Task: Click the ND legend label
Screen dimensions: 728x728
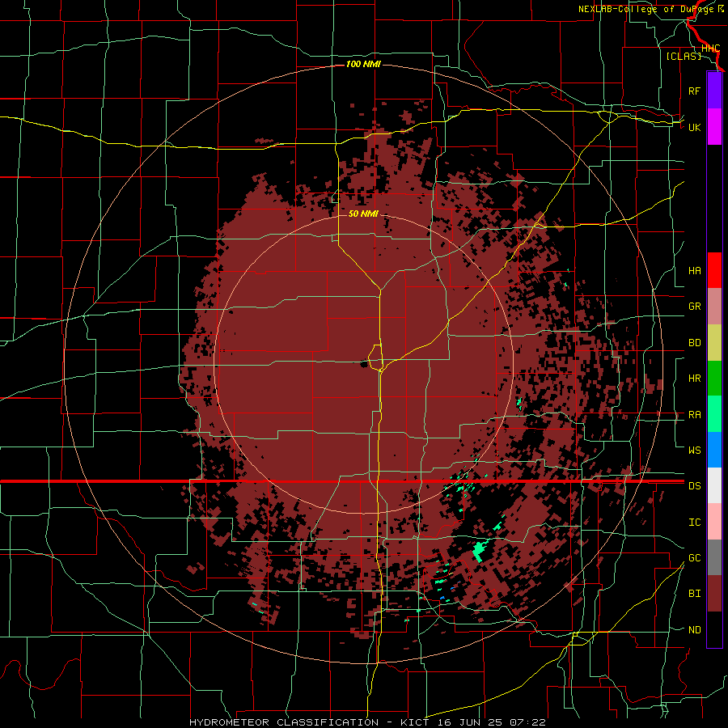Action: [694, 630]
